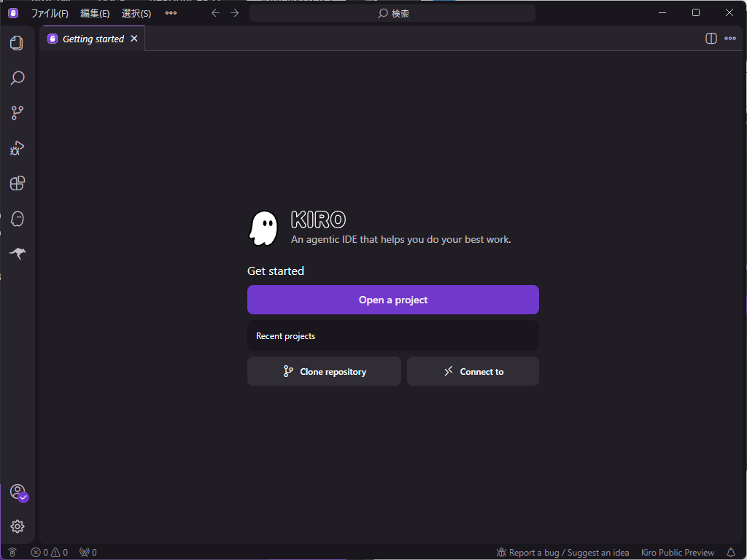Open the notifications bell

coord(731,553)
